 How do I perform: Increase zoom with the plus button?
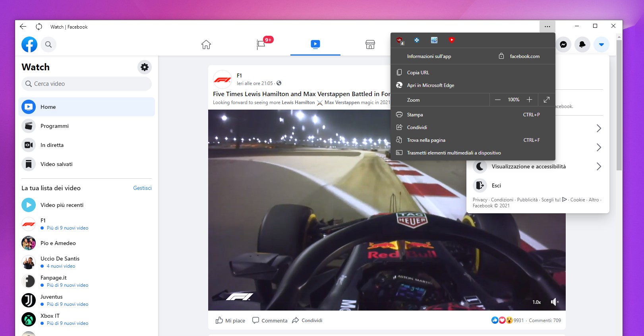pyautogui.click(x=529, y=100)
